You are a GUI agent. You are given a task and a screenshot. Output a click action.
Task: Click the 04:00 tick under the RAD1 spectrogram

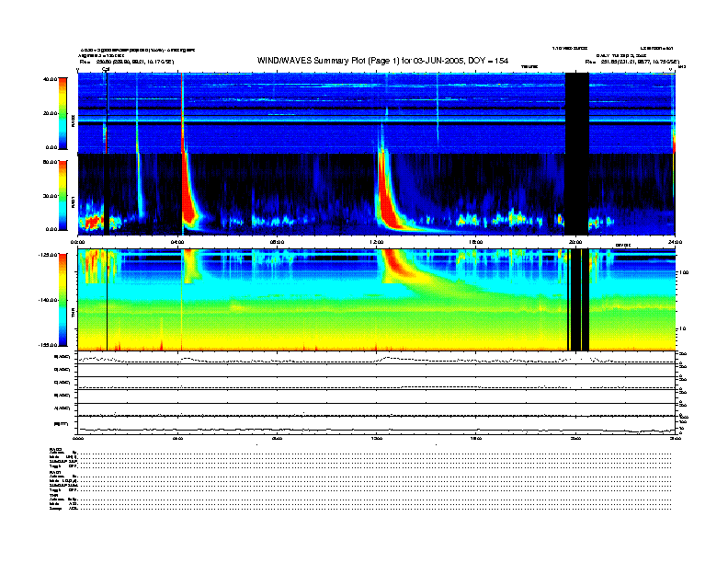177,242
